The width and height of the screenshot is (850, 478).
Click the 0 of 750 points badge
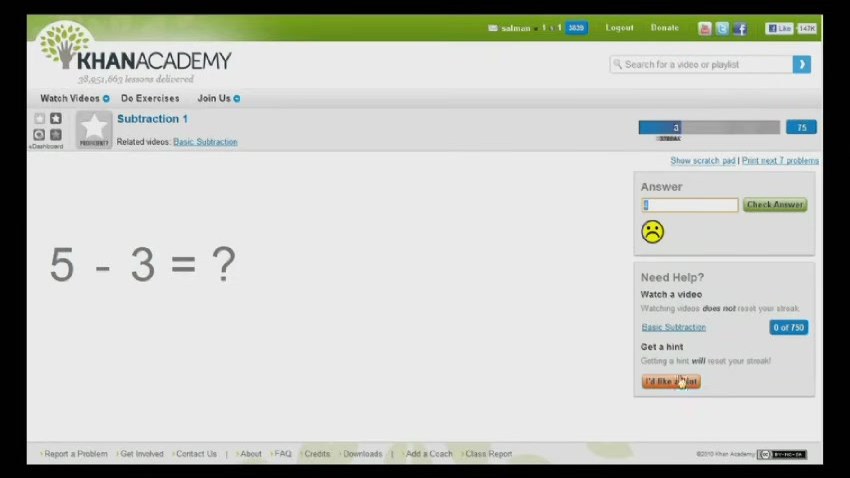(x=789, y=327)
